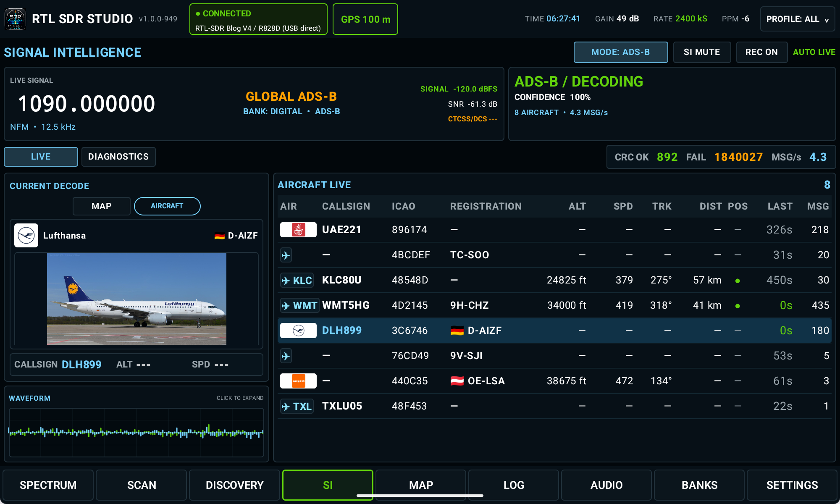Sort by CALLSIGN column header
This screenshot has height=504, width=840.
pyautogui.click(x=346, y=206)
